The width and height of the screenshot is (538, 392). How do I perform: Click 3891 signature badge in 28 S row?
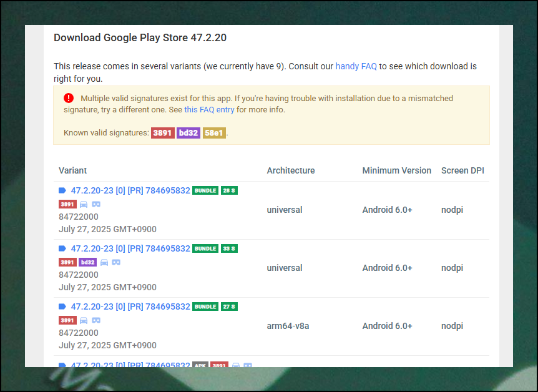pyautogui.click(x=67, y=204)
